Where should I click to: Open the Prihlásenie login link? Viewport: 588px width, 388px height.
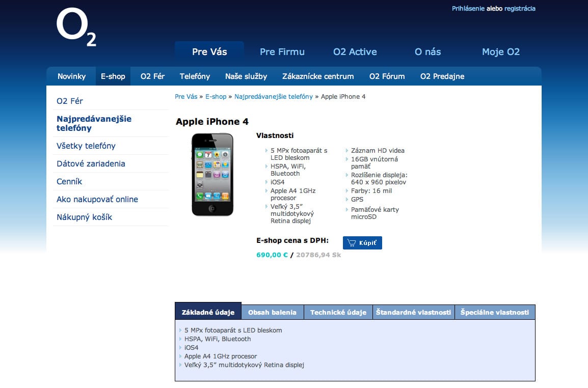tap(468, 9)
